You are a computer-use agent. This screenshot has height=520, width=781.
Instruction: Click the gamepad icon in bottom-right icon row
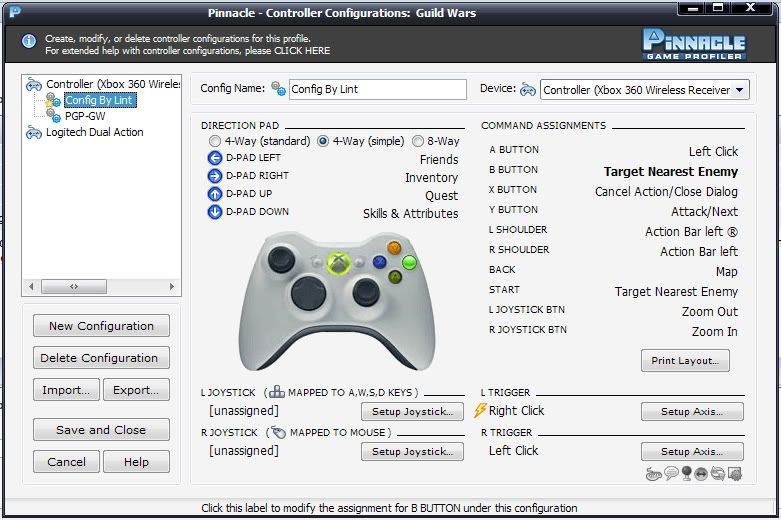[653, 474]
